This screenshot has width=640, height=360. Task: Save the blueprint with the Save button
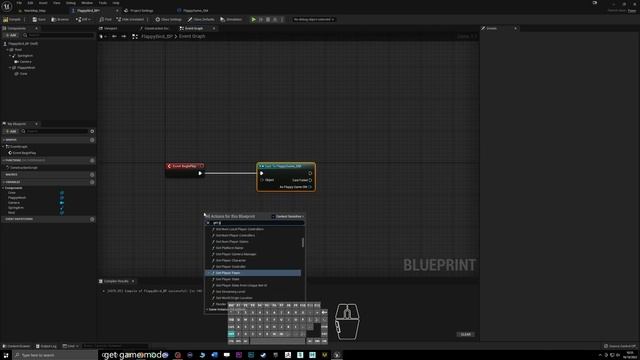(39, 19)
